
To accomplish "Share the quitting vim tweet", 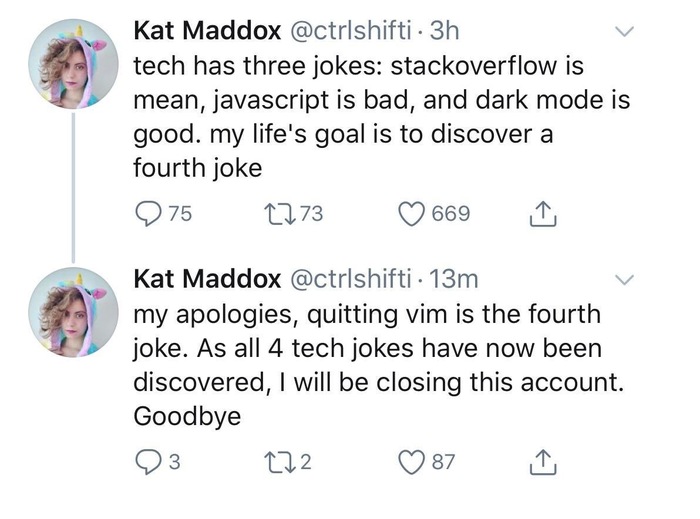I will pos(541,462).
